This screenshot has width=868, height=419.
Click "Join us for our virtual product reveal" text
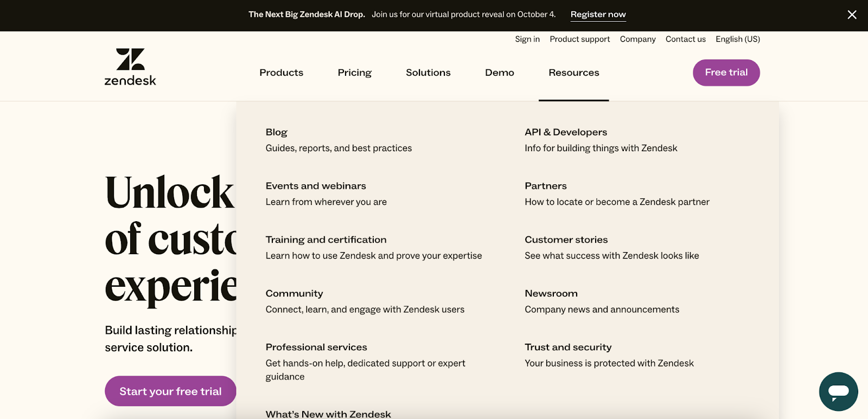[438, 15]
